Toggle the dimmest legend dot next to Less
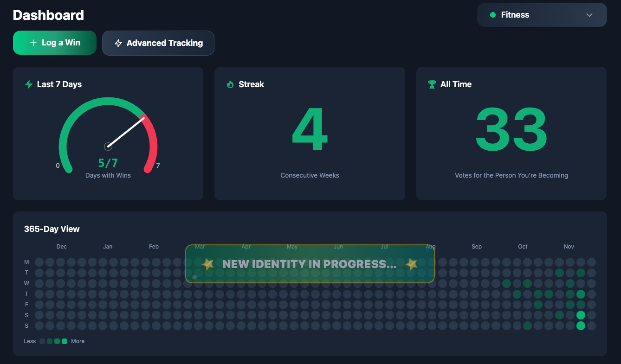The width and height of the screenshot is (621, 364). [42, 341]
